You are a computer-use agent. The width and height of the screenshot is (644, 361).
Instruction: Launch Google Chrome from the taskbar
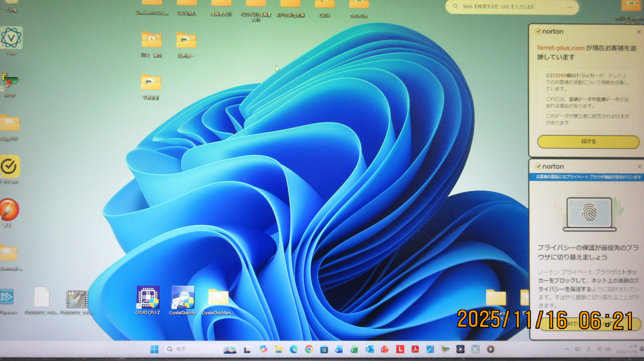point(309,349)
